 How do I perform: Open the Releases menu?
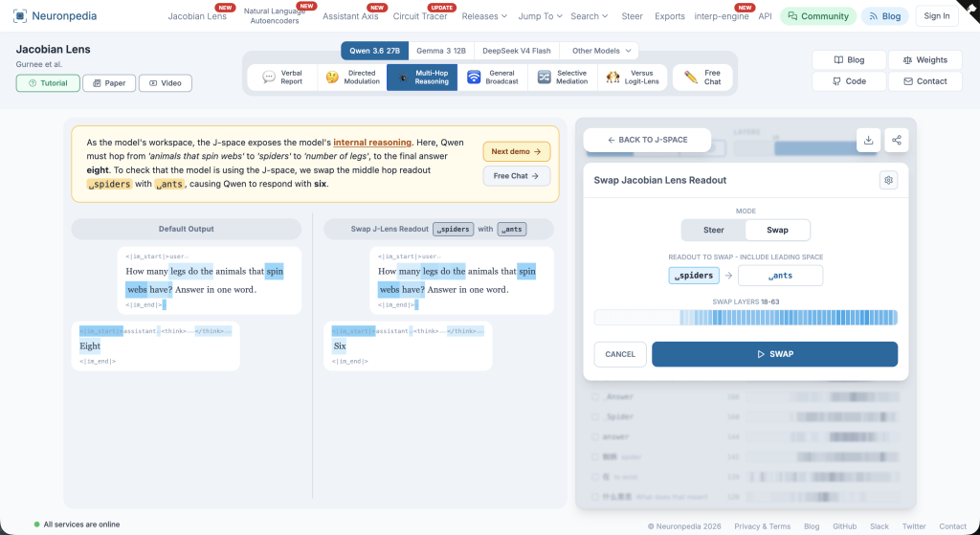[484, 16]
